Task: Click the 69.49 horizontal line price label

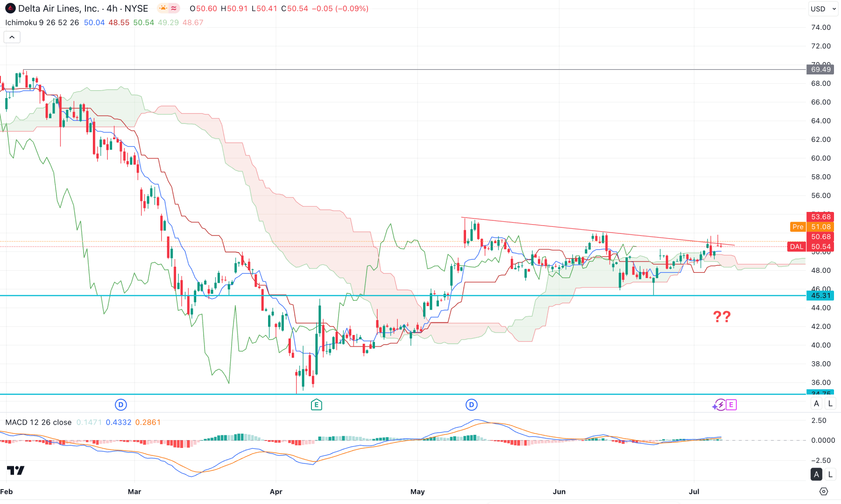Action: [x=820, y=69]
